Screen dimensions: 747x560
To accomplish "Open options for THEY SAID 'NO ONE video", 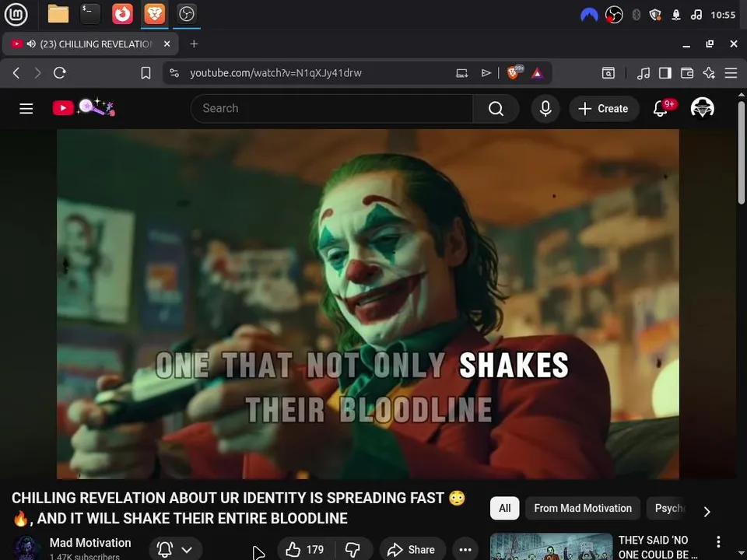I will (718, 541).
